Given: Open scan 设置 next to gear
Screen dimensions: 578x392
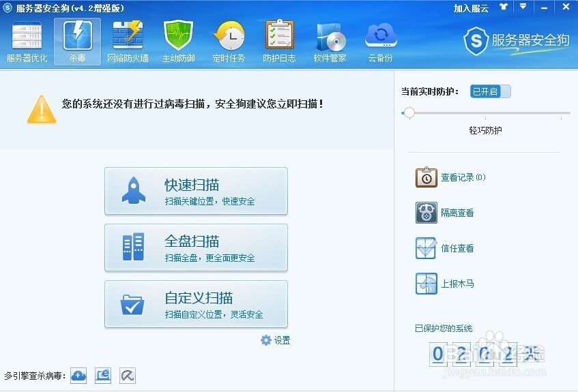Looking at the screenshot, I should [x=282, y=340].
